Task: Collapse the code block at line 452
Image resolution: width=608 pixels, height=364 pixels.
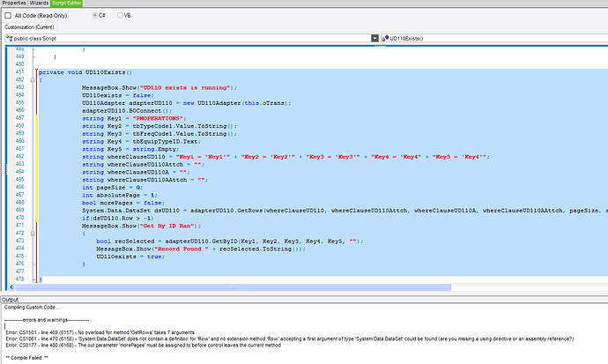Action: pos(33,80)
